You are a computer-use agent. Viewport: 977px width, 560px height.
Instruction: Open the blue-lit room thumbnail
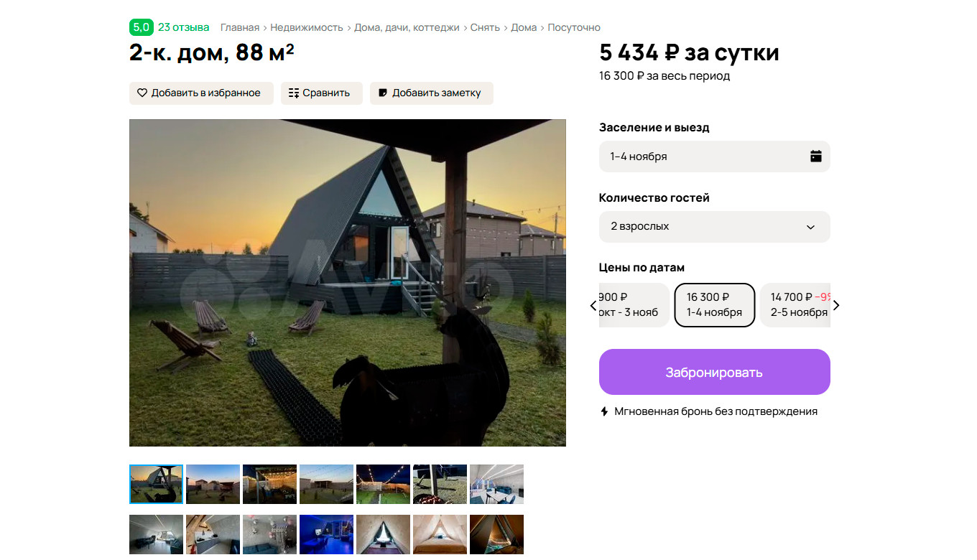(x=326, y=534)
